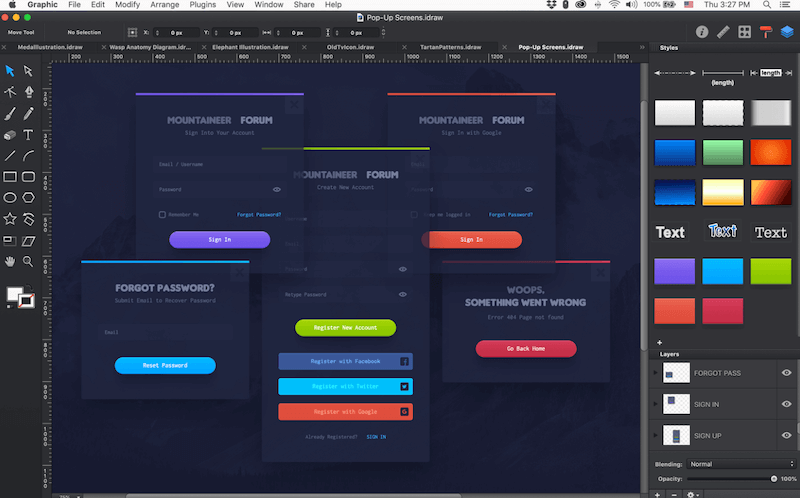This screenshot has width=800, height=498.
Task: Open the ruler/geometry panel icon
Action: (x=723, y=32)
